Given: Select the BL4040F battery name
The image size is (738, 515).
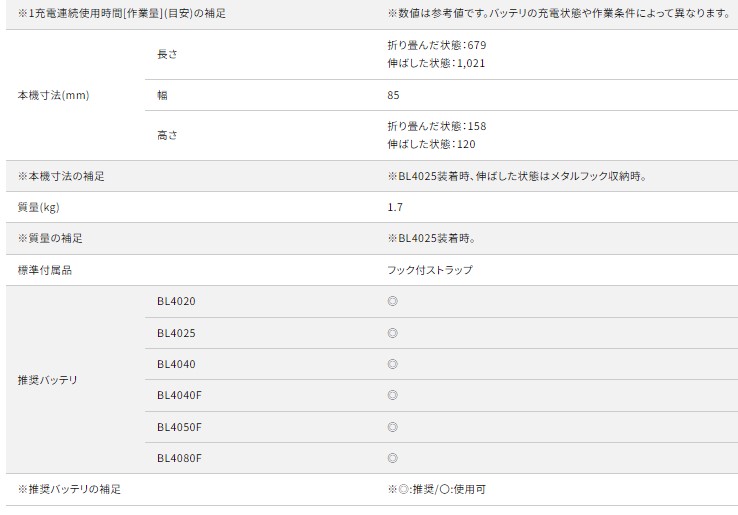Looking at the screenshot, I should 179,395.
